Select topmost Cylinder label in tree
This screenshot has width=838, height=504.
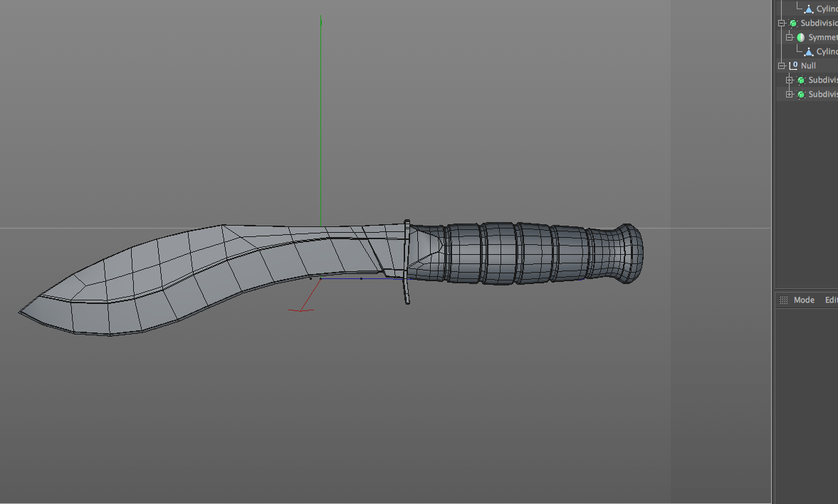click(x=827, y=9)
